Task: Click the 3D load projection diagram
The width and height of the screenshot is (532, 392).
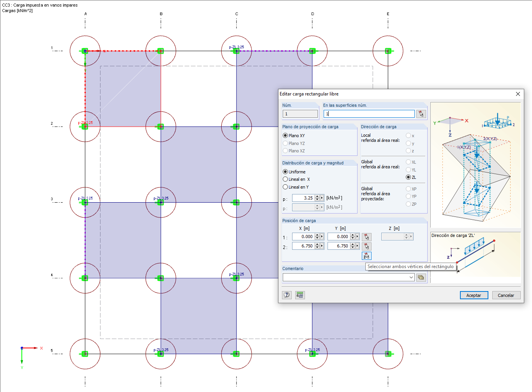Action: pyautogui.click(x=476, y=165)
